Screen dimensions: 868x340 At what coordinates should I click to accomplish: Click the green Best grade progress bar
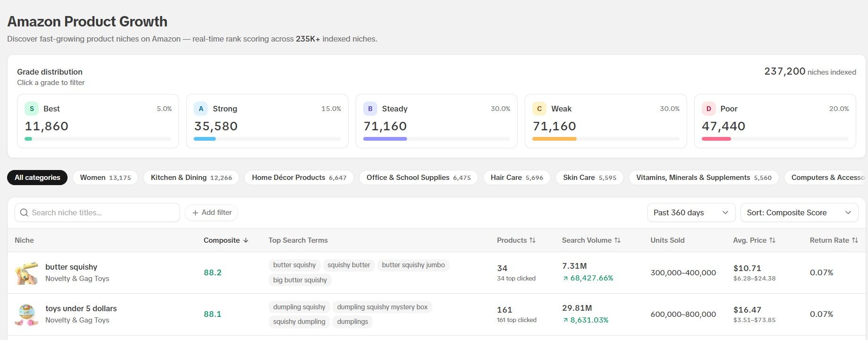pos(28,139)
